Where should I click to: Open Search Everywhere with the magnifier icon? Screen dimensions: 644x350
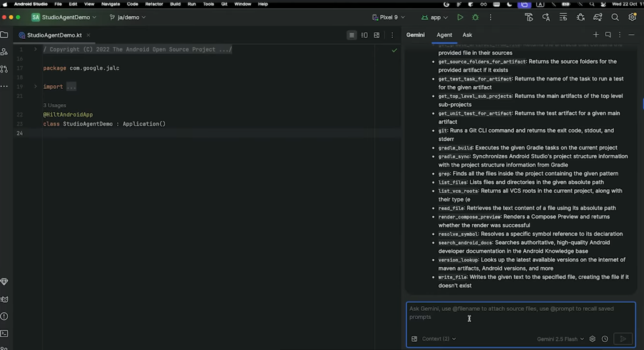click(x=615, y=17)
